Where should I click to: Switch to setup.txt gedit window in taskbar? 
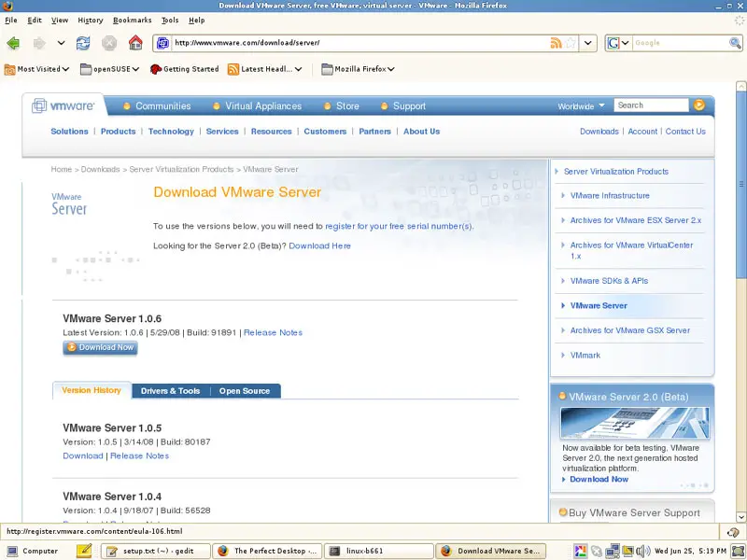click(155, 551)
